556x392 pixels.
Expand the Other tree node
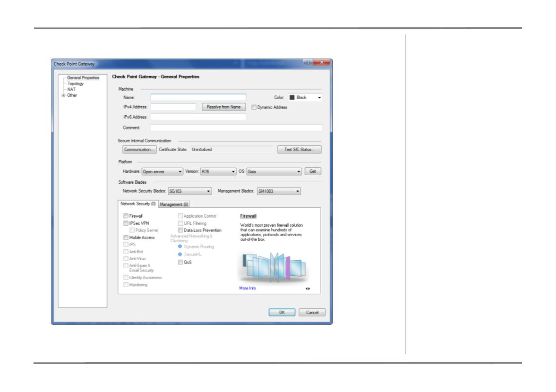[x=63, y=95]
